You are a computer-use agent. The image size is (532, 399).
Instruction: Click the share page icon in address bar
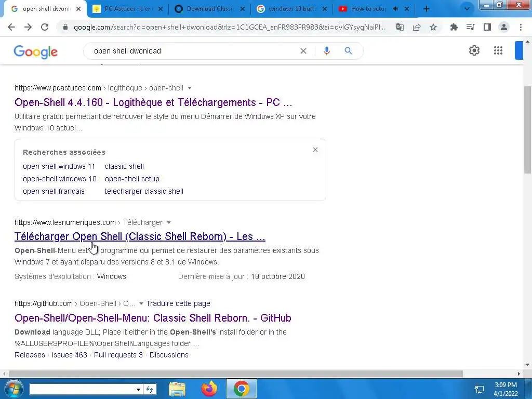(x=417, y=27)
